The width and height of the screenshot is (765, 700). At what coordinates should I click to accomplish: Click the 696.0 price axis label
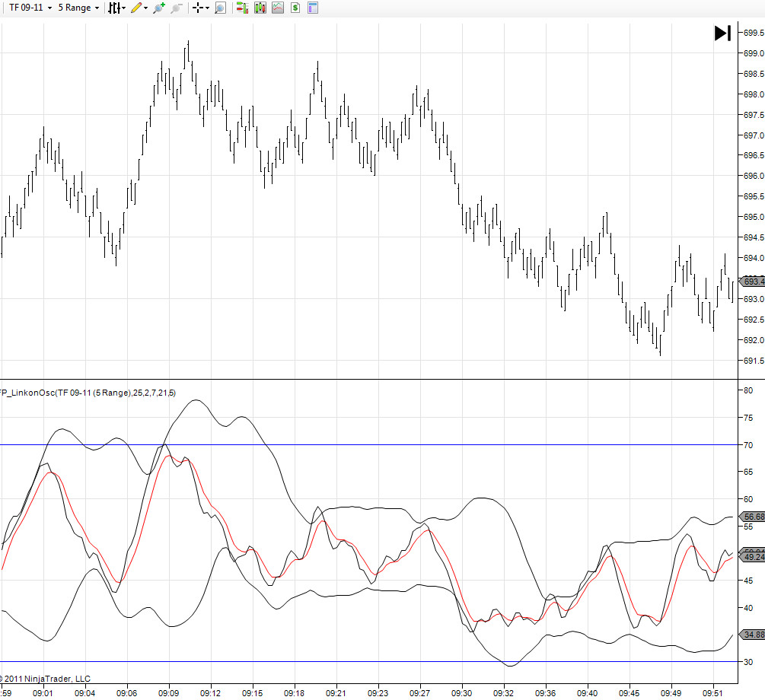(x=754, y=176)
